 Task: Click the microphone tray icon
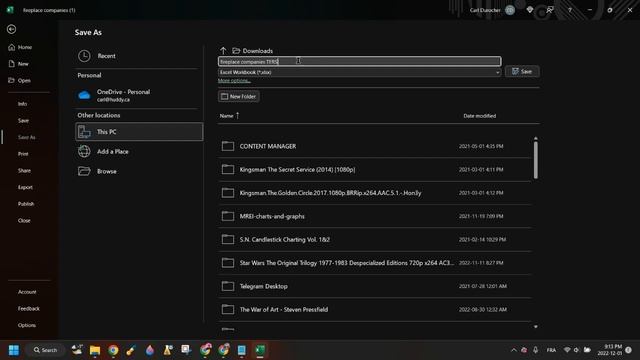click(536, 350)
